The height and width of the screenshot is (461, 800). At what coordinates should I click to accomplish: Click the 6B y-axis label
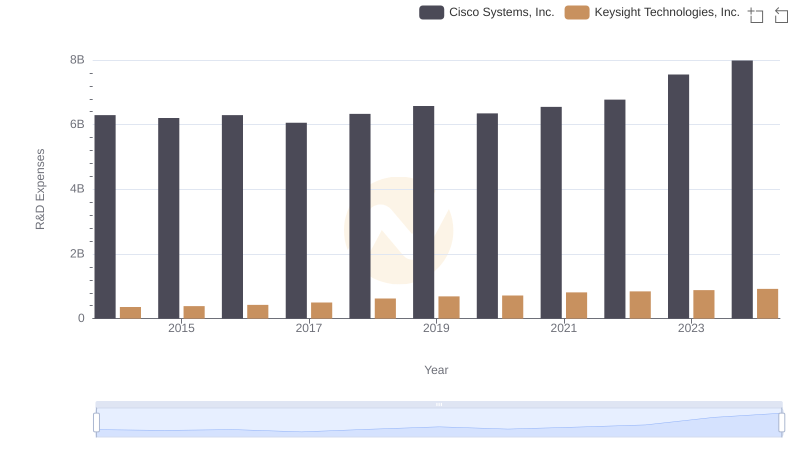(77, 124)
